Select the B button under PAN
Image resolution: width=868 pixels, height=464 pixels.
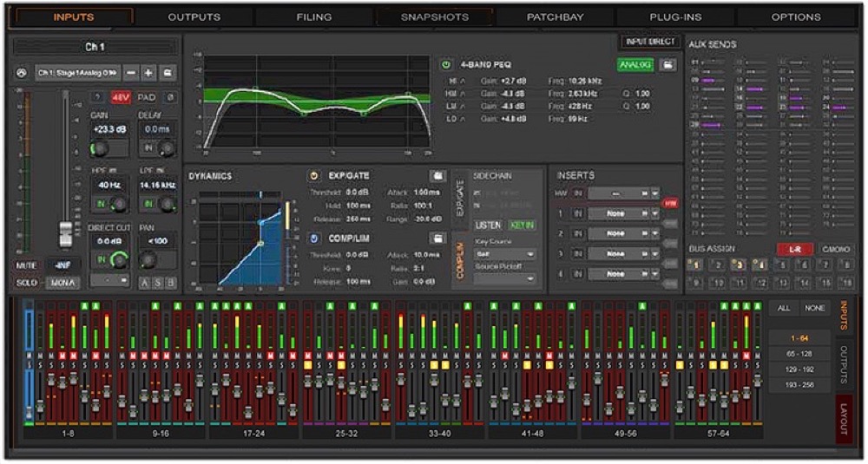point(170,283)
